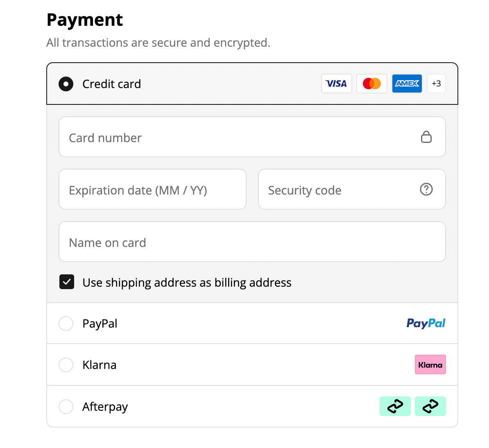Select the Credit card radio button
The width and height of the screenshot is (489, 448).
click(66, 84)
